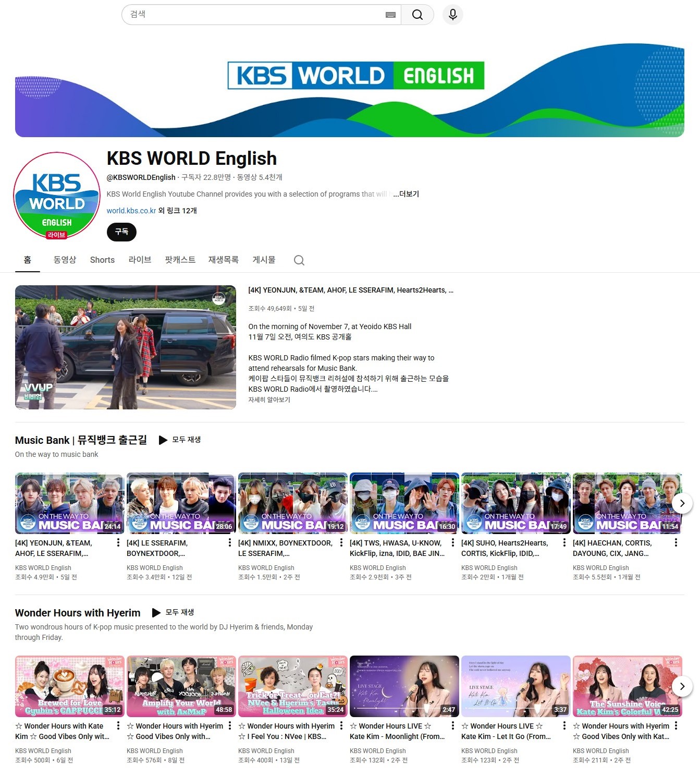
Task: Activate voice search microphone
Action: (452, 15)
